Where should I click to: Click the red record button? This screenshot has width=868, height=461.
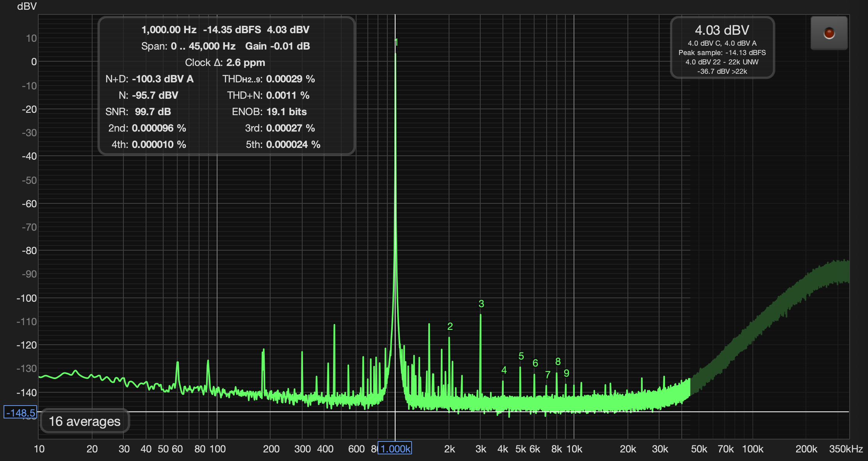click(829, 33)
